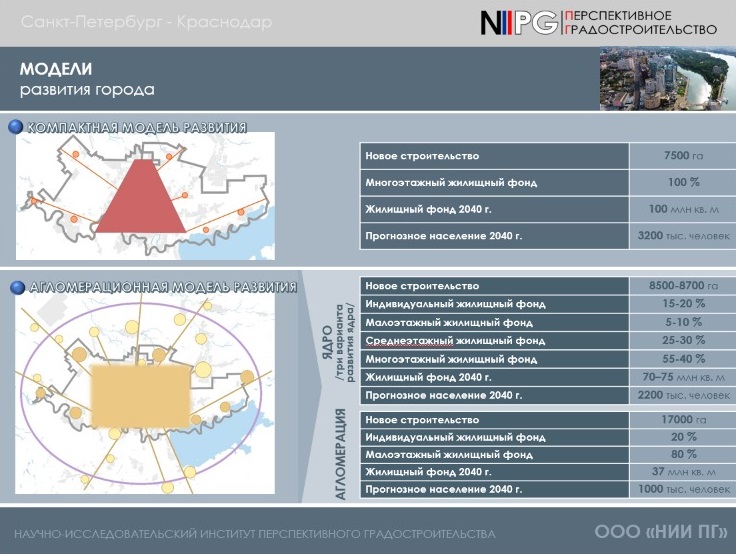Click the 1000 тыс. человек value
The height and width of the screenshot is (554, 736).
click(x=683, y=489)
